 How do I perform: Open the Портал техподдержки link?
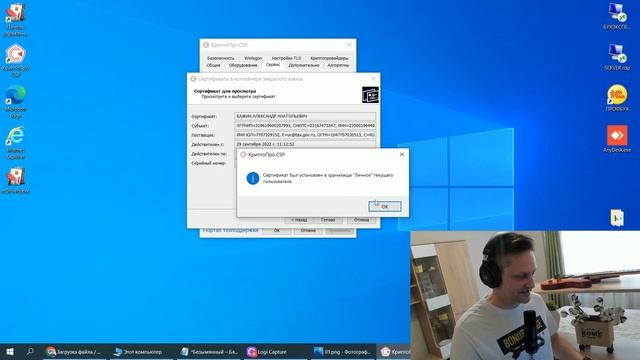pos(231,231)
